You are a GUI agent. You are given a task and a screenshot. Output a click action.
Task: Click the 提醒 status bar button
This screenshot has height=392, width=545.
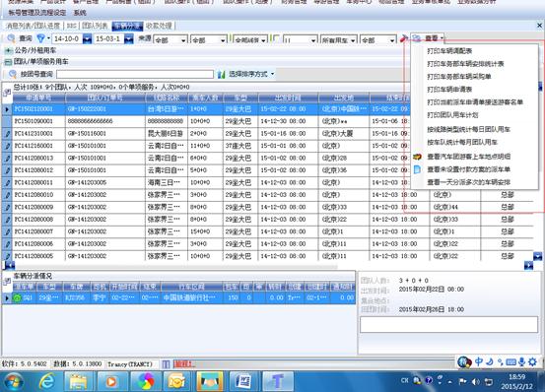tap(184, 363)
